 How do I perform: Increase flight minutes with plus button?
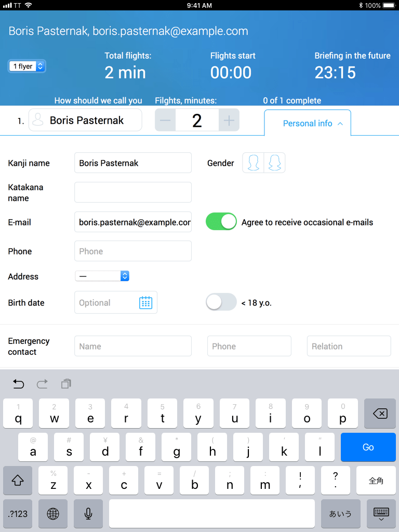(229, 121)
